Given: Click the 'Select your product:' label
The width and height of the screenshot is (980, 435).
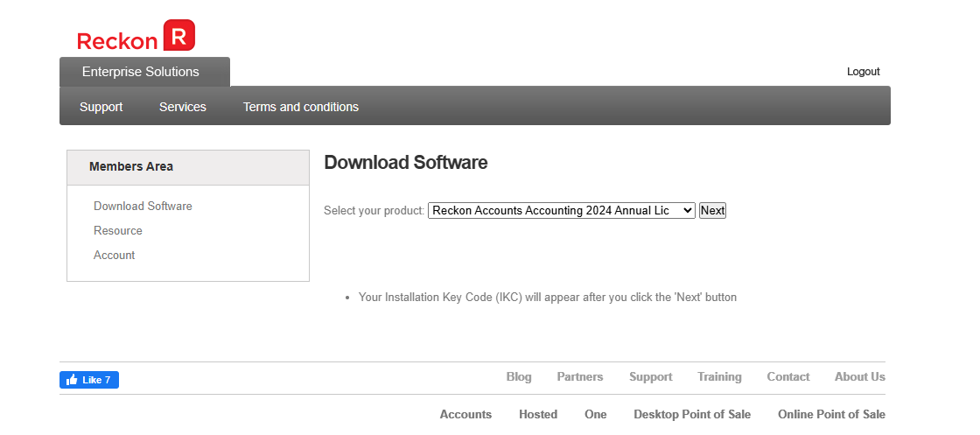Looking at the screenshot, I should (x=374, y=211).
